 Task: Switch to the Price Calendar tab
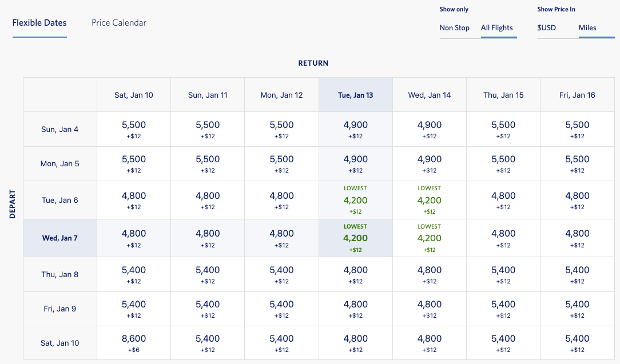[x=118, y=22]
